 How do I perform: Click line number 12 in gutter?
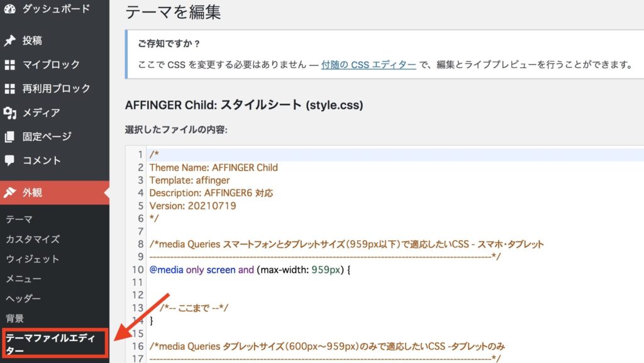tap(138, 295)
